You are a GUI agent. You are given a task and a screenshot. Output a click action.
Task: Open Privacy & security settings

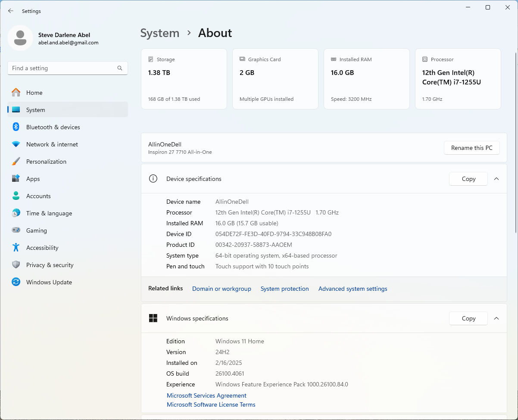pos(68,265)
